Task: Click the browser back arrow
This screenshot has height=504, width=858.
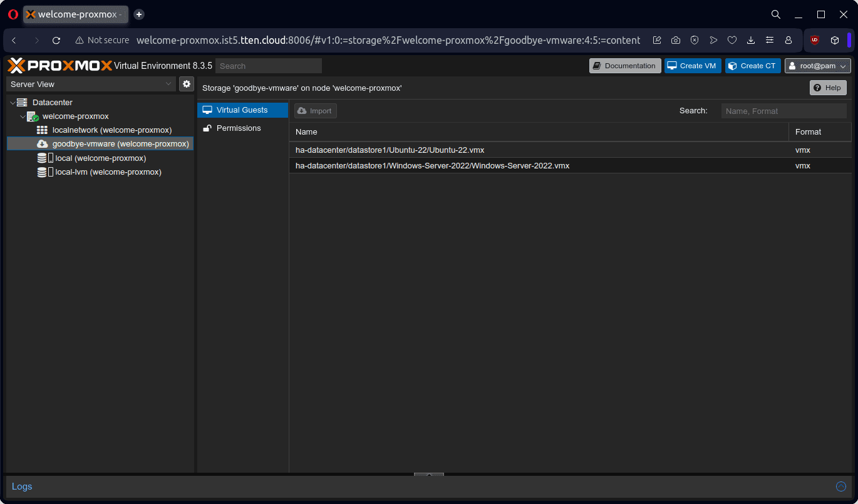Action: [14, 40]
